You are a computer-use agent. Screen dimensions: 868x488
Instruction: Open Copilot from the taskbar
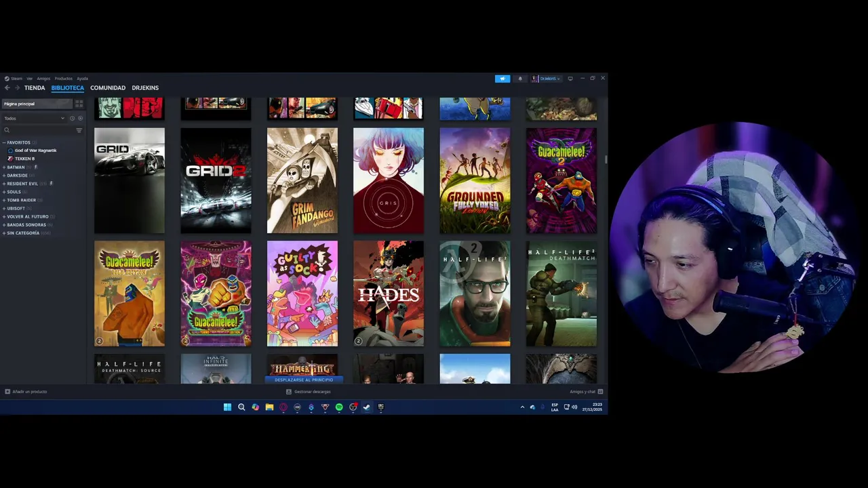pyautogui.click(x=255, y=407)
